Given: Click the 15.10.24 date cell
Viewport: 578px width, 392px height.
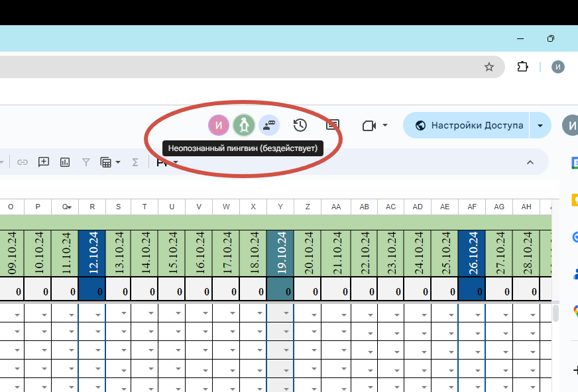Looking at the screenshot, I should [x=172, y=253].
